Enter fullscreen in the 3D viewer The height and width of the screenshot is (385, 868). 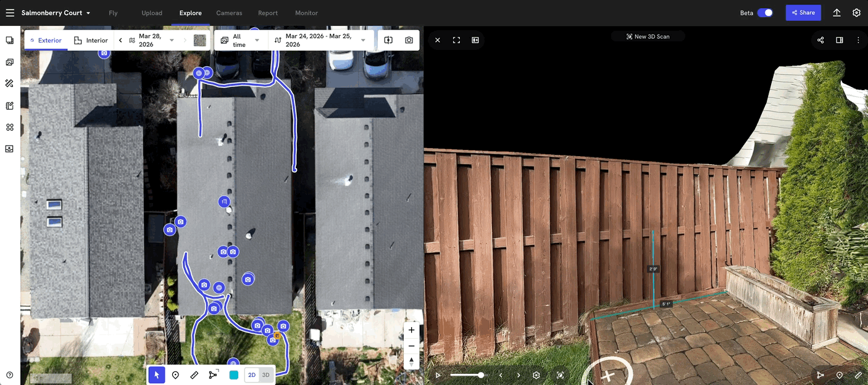pyautogui.click(x=457, y=40)
